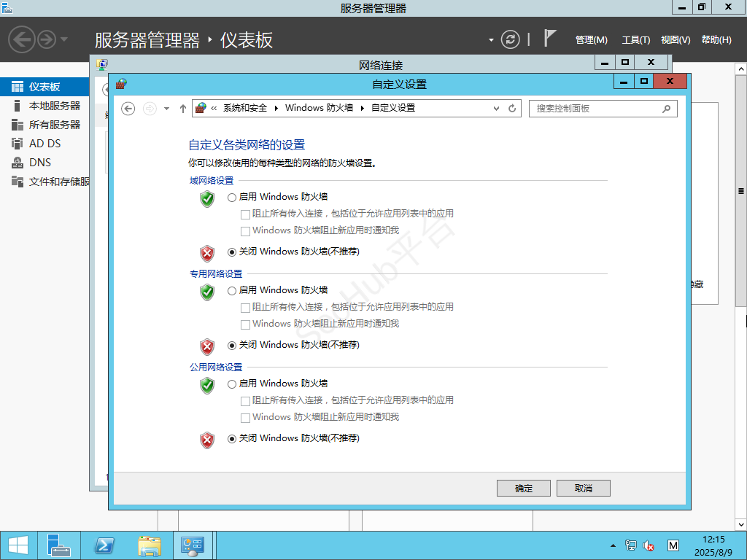The image size is (747, 560).
Task: Open the Server Manager refresh icon
Action: click(511, 40)
